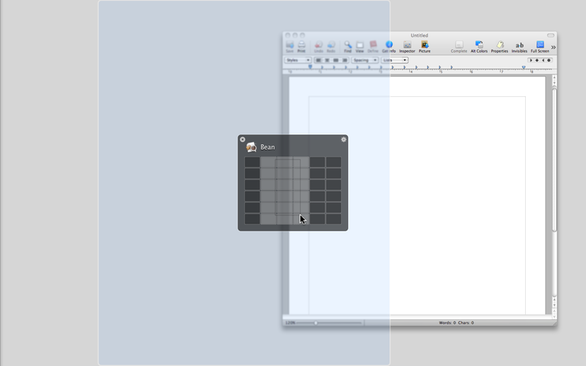Click the Print toolbar icon
Viewport: 586px width, 366px height.
(301, 47)
